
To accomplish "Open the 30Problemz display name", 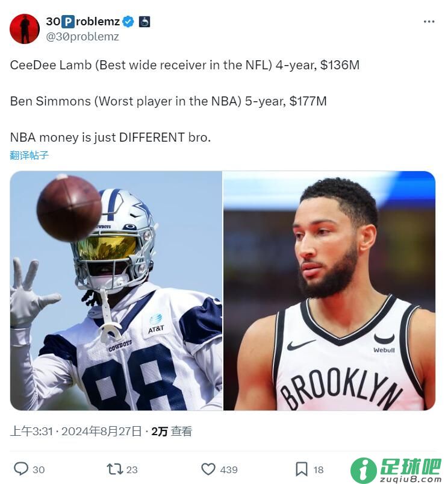I will click(82, 21).
